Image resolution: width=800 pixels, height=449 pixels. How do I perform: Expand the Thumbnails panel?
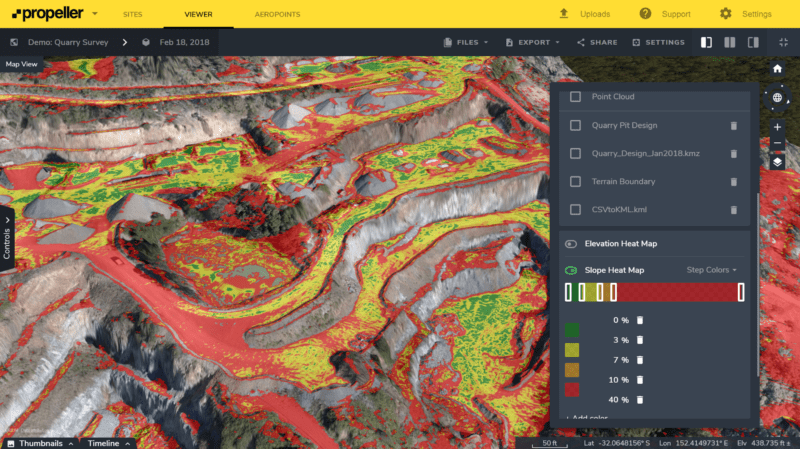point(41,443)
